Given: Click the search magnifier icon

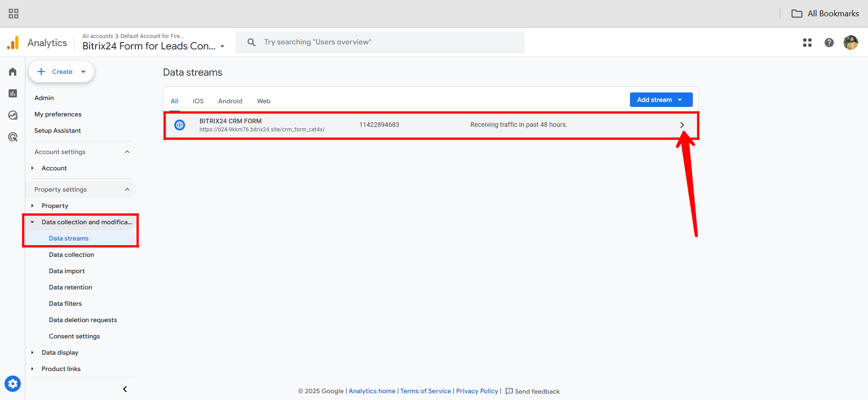Looking at the screenshot, I should 252,42.
